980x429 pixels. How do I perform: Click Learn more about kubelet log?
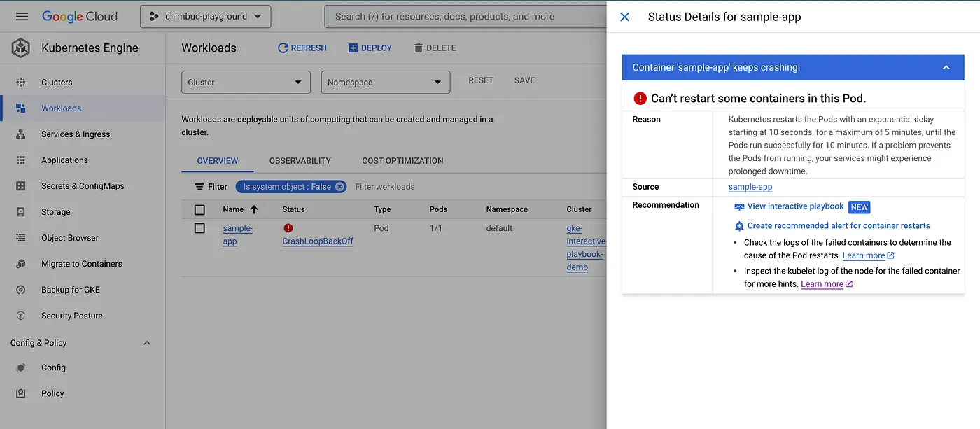click(827, 284)
